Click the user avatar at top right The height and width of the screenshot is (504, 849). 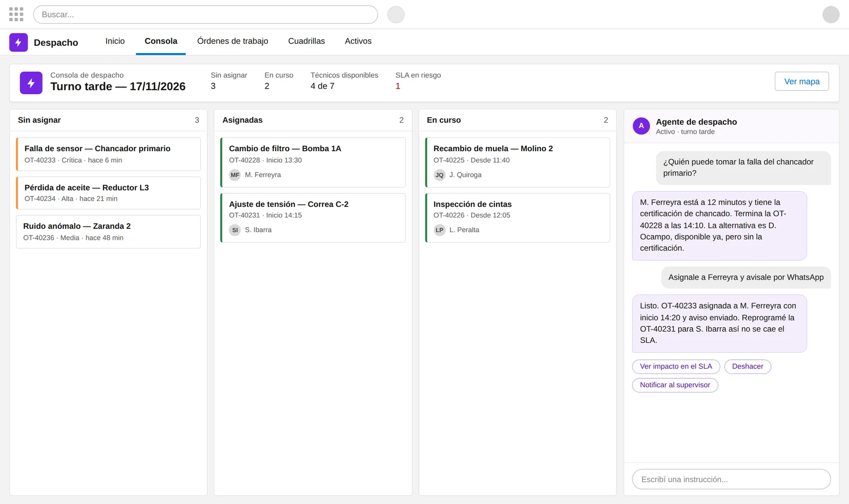(x=831, y=14)
